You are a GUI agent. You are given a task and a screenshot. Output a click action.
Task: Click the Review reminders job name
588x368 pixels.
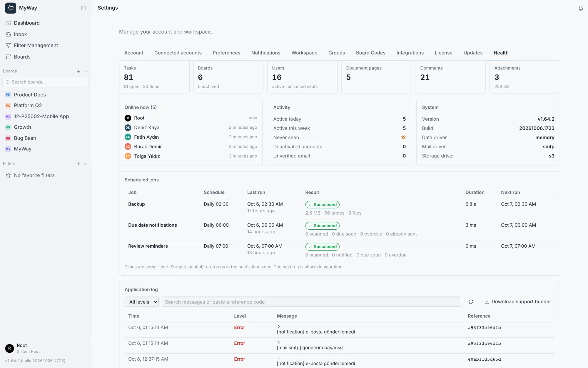tap(148, 246)
